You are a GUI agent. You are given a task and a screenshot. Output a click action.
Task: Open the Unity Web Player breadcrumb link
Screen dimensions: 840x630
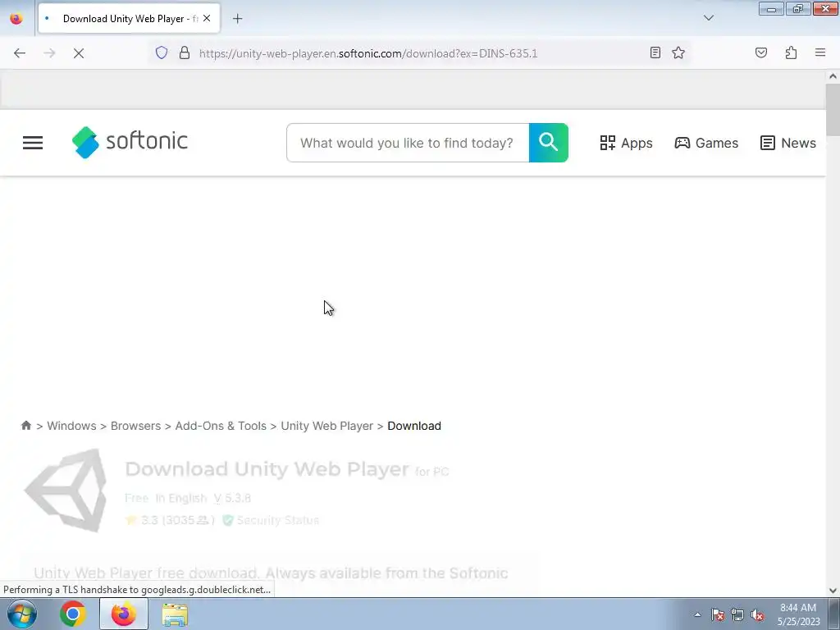pos(326,426)
